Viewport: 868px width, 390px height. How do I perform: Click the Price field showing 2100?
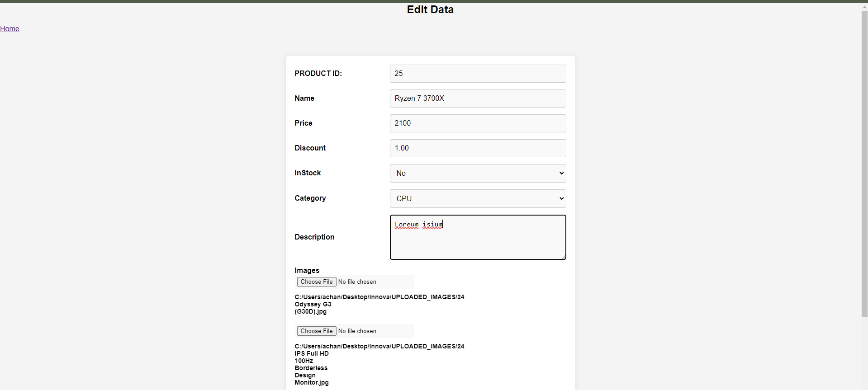coord(477,123)
